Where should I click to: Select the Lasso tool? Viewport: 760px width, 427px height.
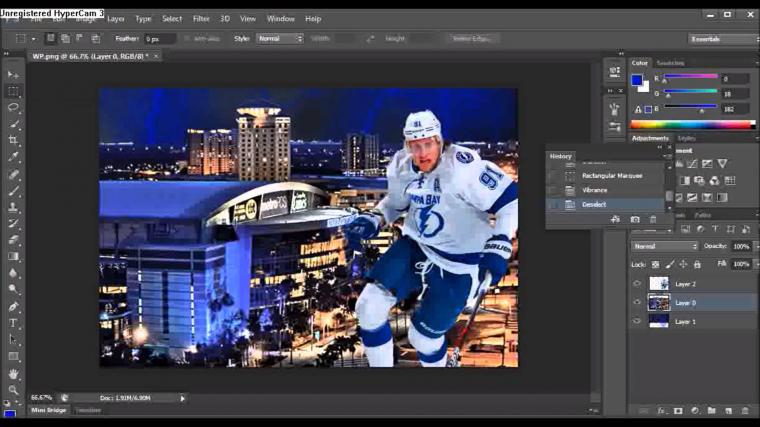(13, 108)
